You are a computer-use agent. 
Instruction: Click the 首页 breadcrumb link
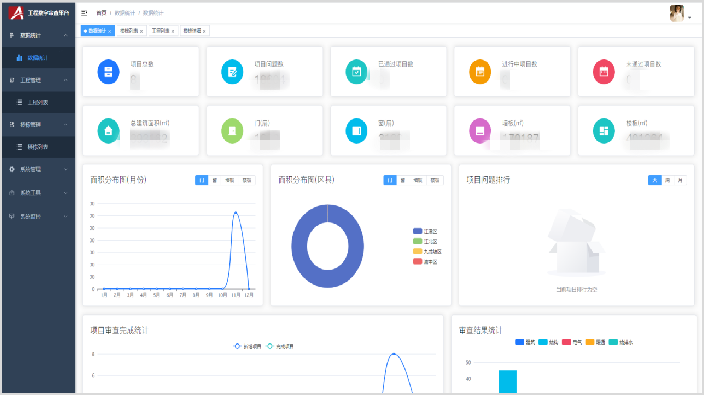[x=101, y=13]
